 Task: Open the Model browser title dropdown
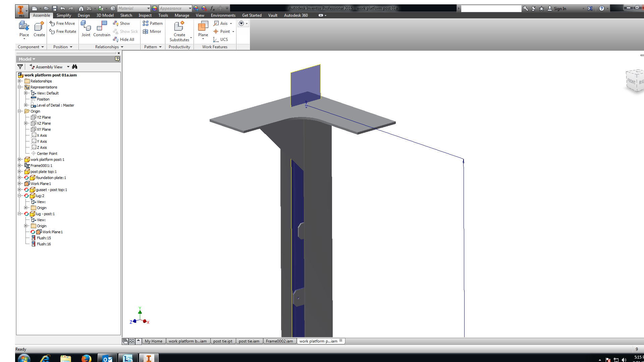tap(27, 59)
